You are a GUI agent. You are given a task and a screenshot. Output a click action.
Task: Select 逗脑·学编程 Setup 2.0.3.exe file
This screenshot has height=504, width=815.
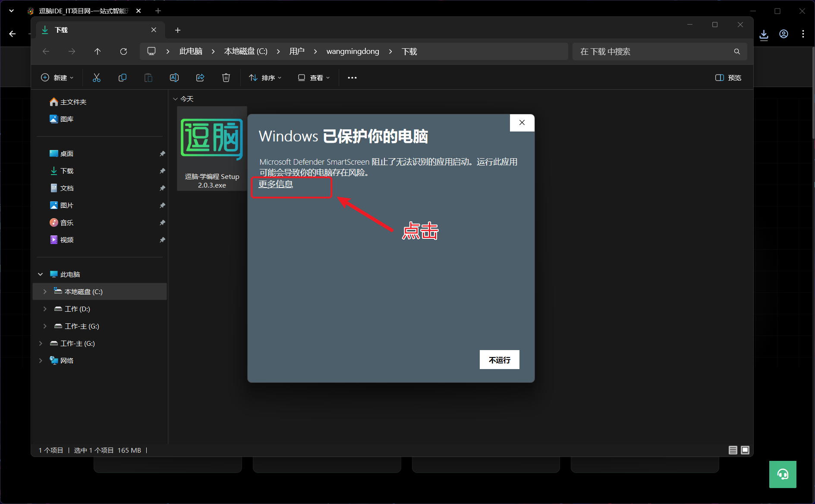212,148
